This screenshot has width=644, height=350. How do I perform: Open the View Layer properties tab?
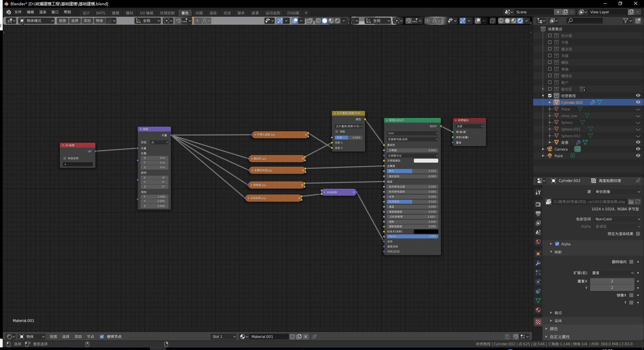[538, 223]
